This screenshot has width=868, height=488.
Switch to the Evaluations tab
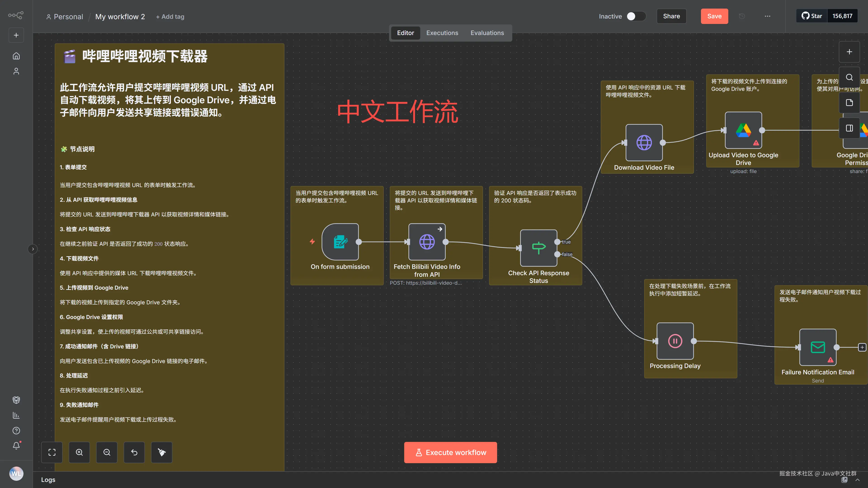click(487, 33)
